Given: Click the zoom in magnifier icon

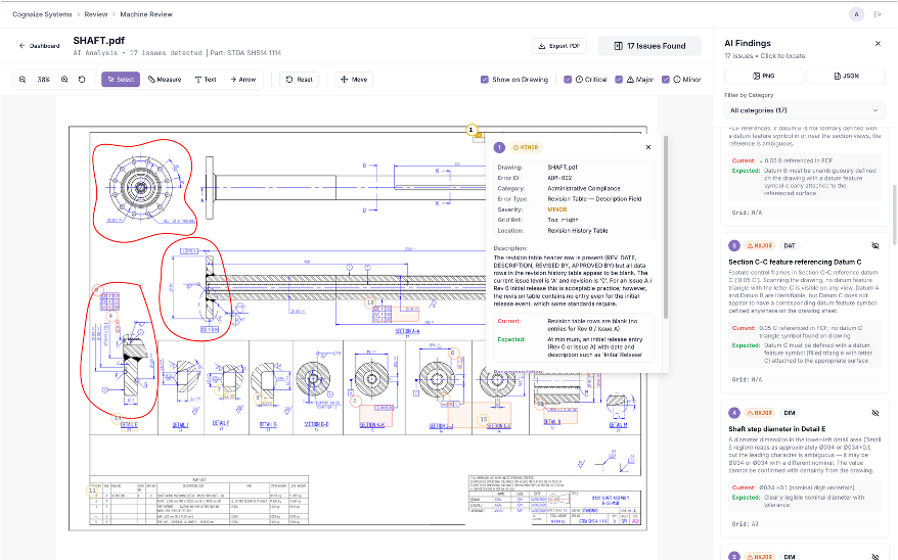Looking at the screenshot, I should [64, 79].
